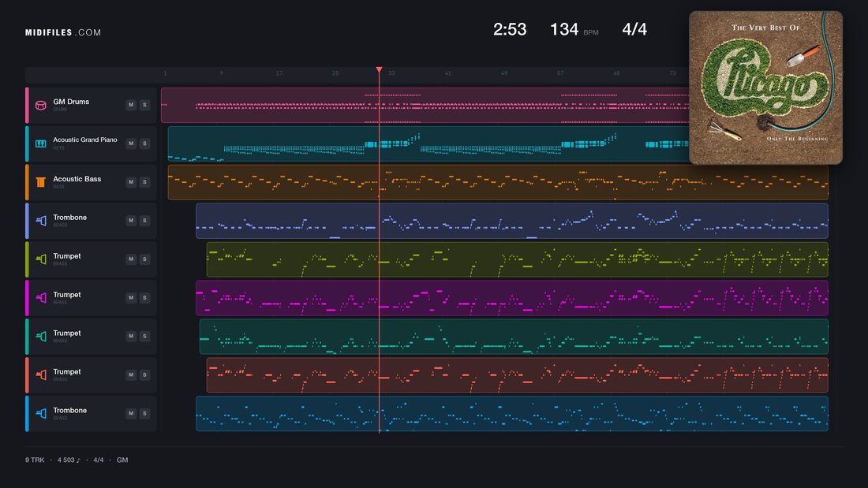This screenshot has width=868, height=488.
Task: Solo the lavender Trombone track
Action: click(144, 221)
